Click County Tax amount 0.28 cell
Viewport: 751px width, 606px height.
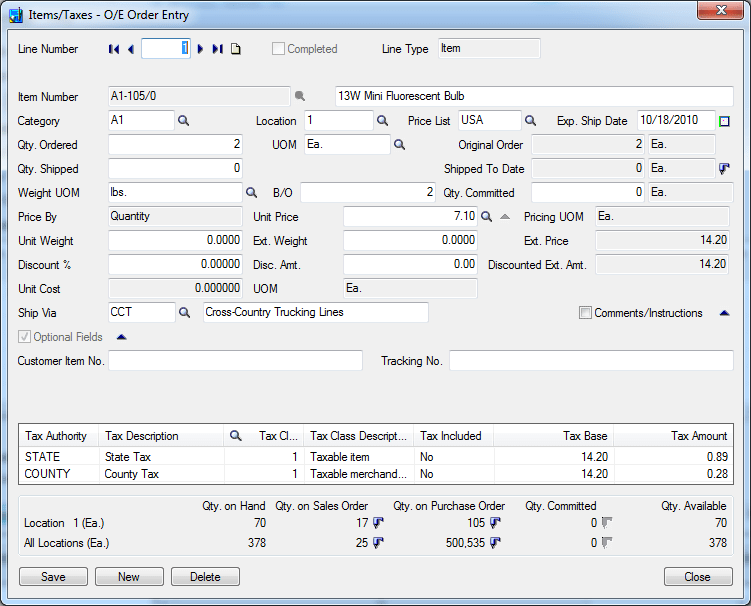pyautogui.click(x=673, y=474)
